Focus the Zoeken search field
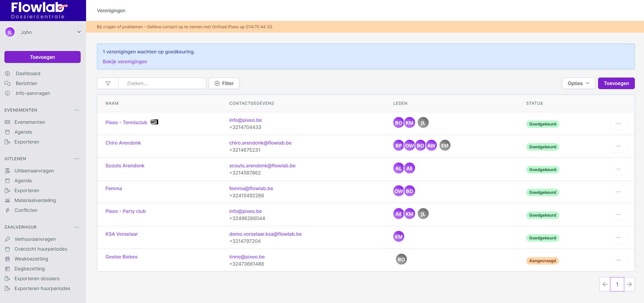Viewport: 644px width, 303px height. [162, 83]
